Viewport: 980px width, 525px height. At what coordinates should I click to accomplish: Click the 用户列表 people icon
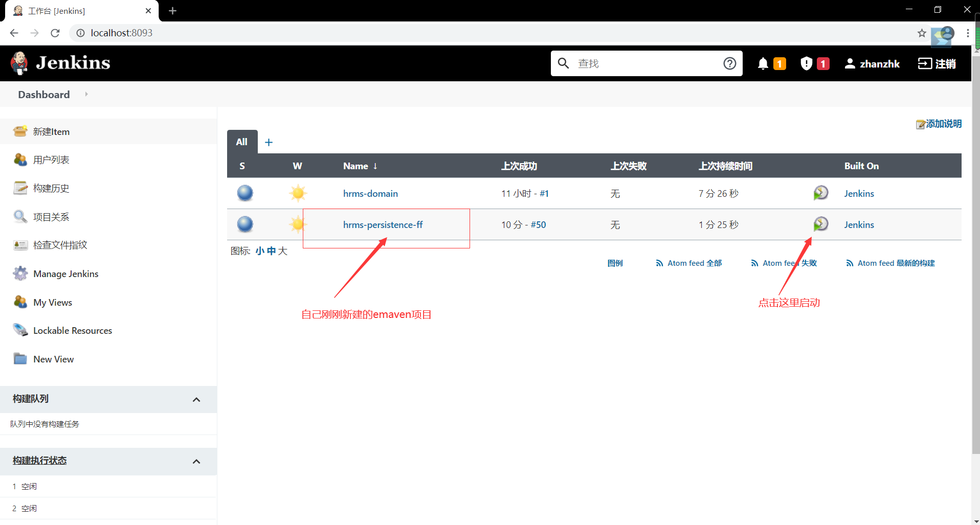click(x=20, y=159)
